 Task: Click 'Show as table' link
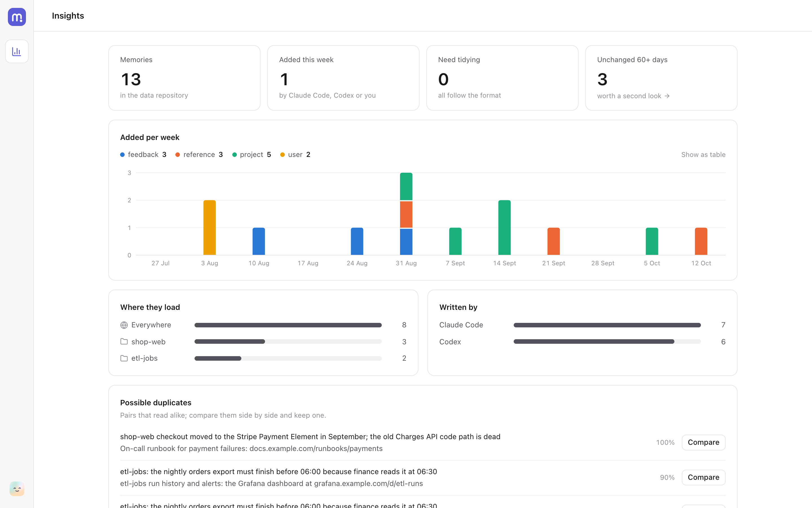(x=703, y=155)
